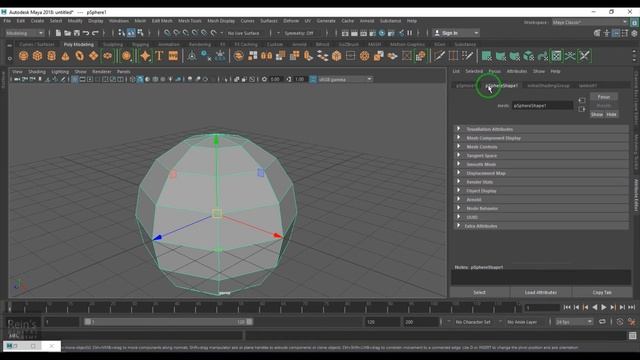Open the Edit Mesh menu
Viewport: 640px width, 360px height.
[x=162, y=21]
